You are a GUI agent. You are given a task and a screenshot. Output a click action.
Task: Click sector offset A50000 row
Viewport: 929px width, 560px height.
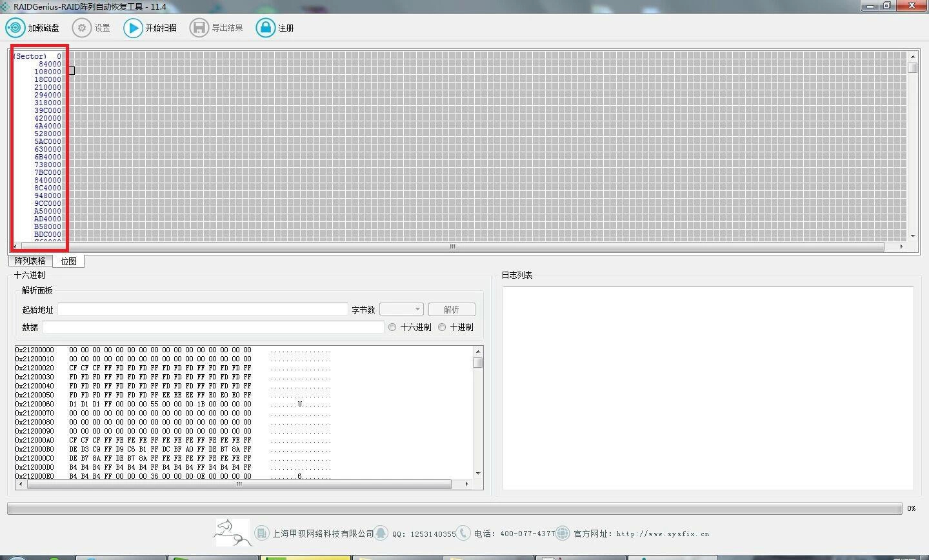[x=48, y=211]
